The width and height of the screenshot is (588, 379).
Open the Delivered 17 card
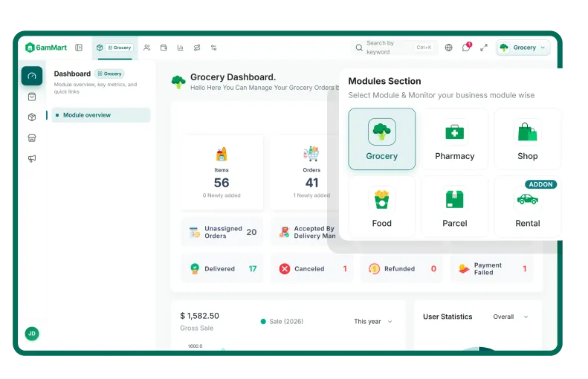pos(222,269)
